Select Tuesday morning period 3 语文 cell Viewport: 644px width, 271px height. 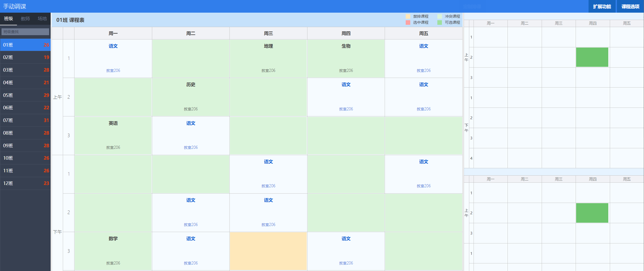[191, 136]
